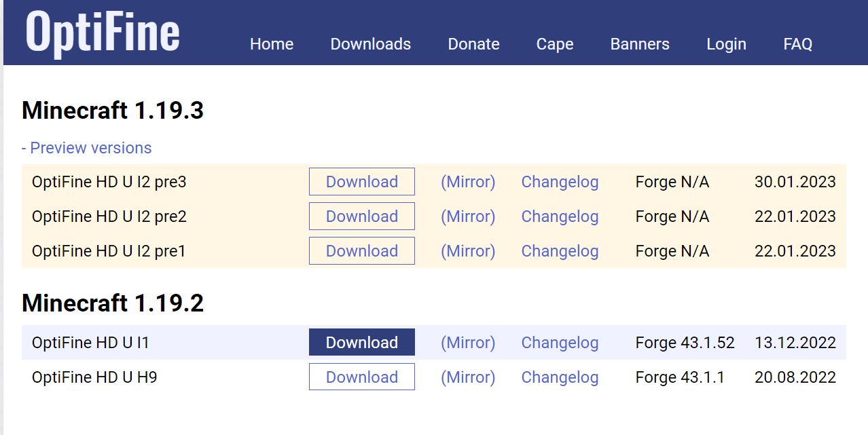This screenshot has height=435, width=868.
Task: Download OptiFine HD U I2 pre1
Action: (x=361, y=250)
